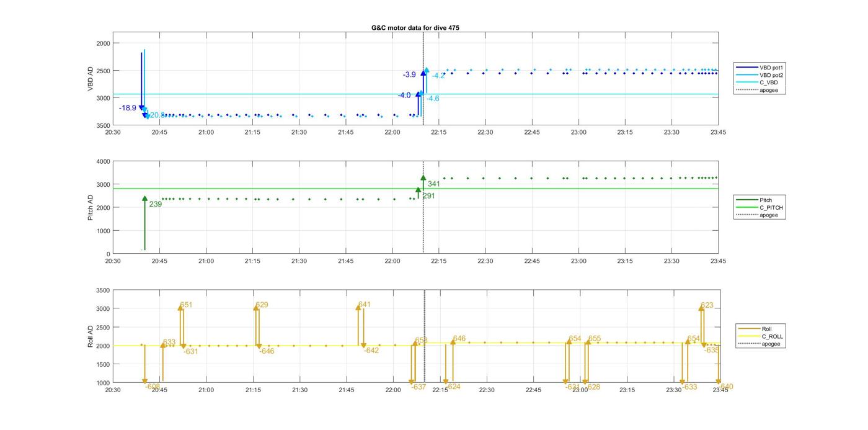
Task: Click the '4000' tick on the Pitch axis
Action: point(102,161)
